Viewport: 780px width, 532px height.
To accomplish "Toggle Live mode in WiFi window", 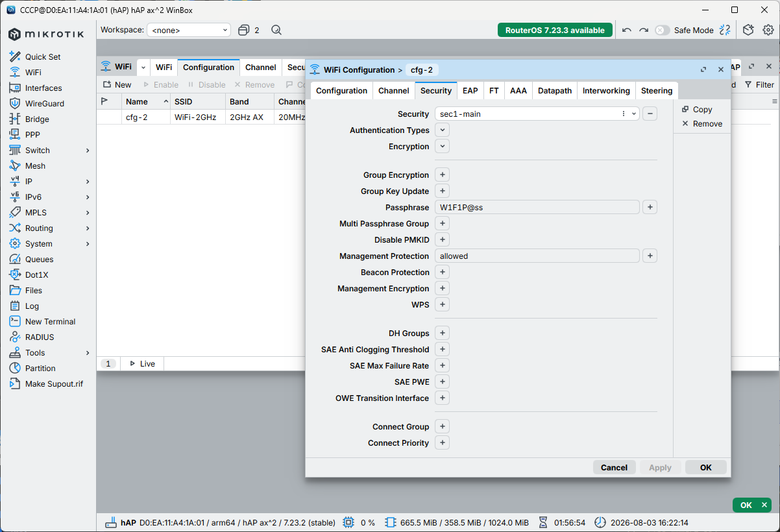I will tap(142, 364).
